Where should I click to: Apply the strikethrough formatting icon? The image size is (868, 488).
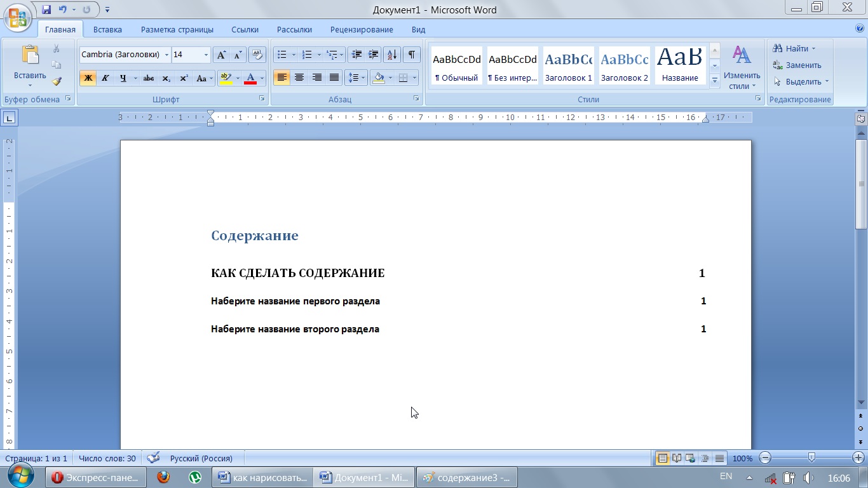(149, 78)
